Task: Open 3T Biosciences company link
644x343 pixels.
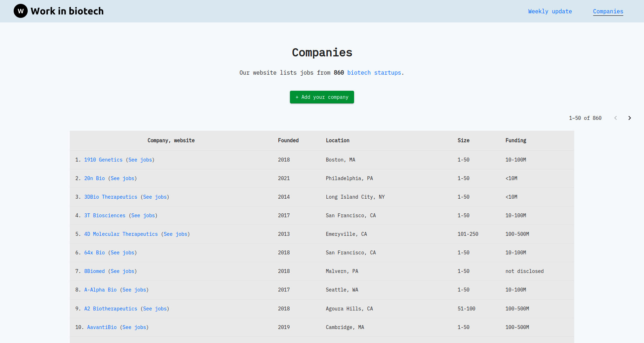Action: tap(105, 215)
